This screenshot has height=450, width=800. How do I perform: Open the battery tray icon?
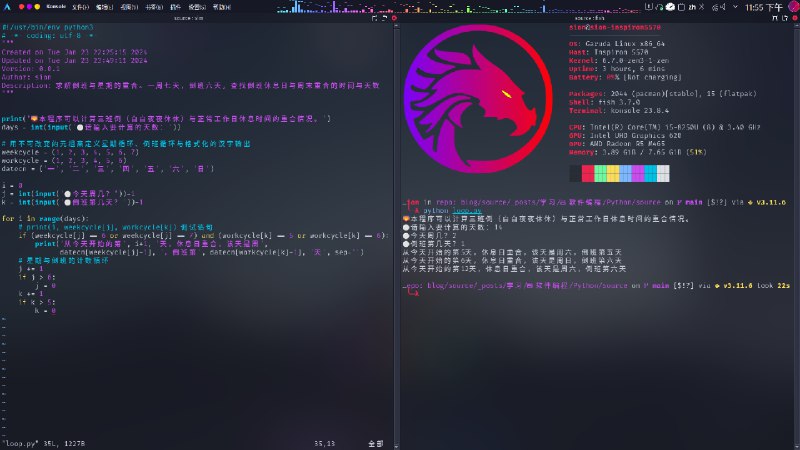point(681,7)
